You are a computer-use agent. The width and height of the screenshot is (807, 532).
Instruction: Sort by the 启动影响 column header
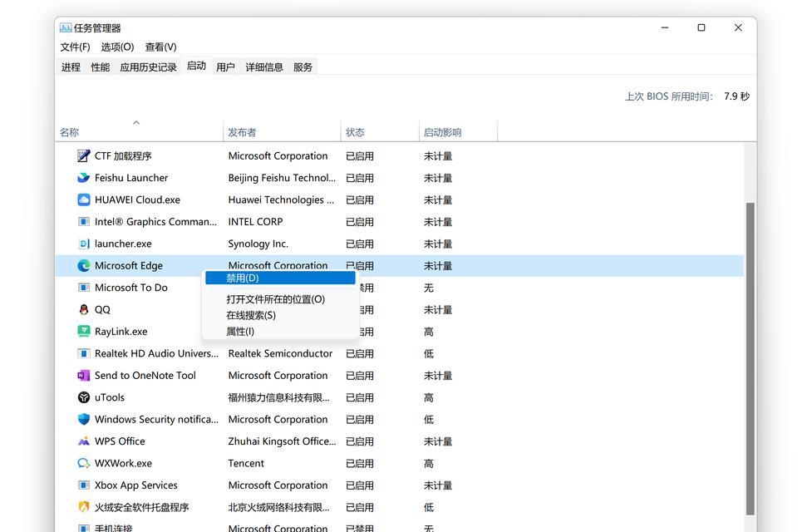pyautogui.click(x=458, y=132)
